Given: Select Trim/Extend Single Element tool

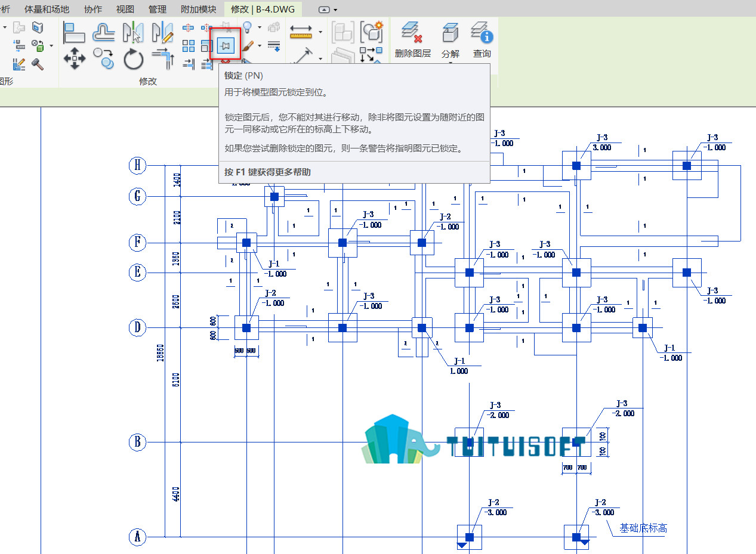Looking at the screenshot, I should pyautogui.click(x=189, y=64).
